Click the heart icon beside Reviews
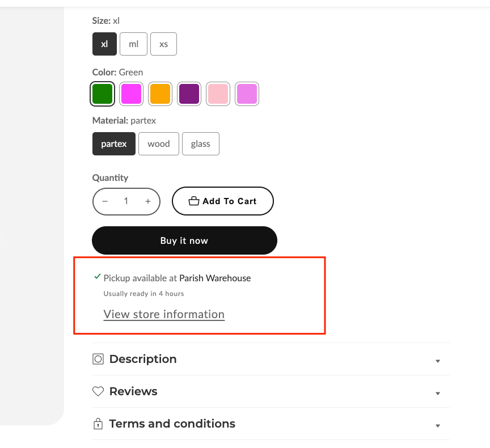This screenshot has height=448, width=490. [x=98, y=391]
